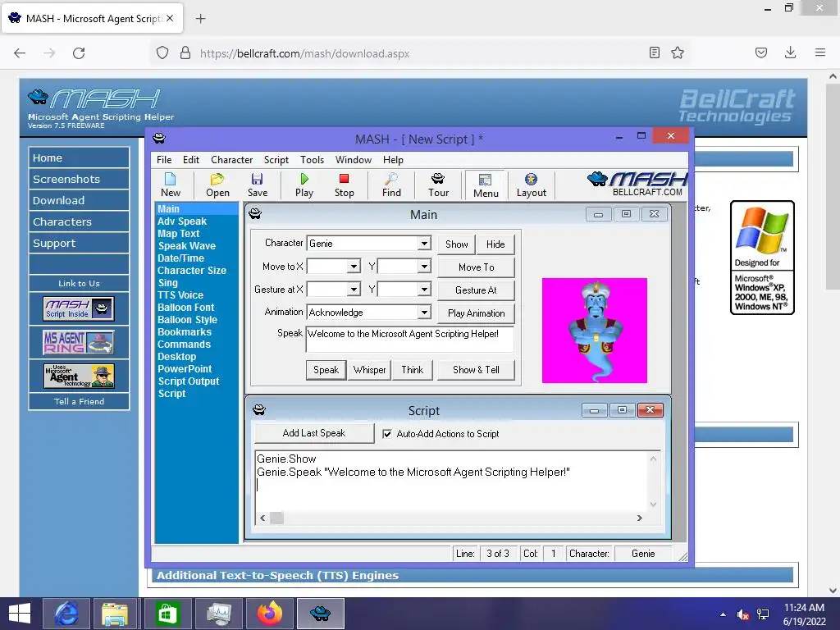Select Adv Speak in the side list
Screen dimensions: 840x630
182,221
